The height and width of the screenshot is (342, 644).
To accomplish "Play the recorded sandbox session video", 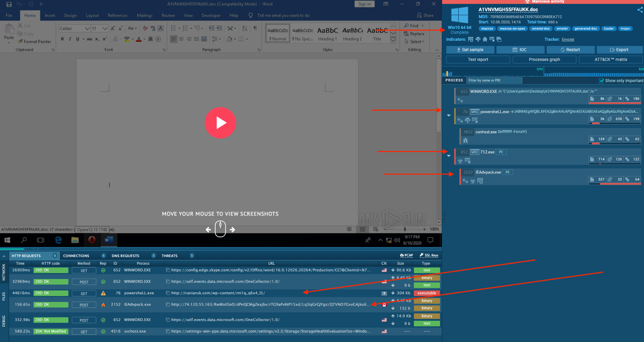I will click(221, 123).
